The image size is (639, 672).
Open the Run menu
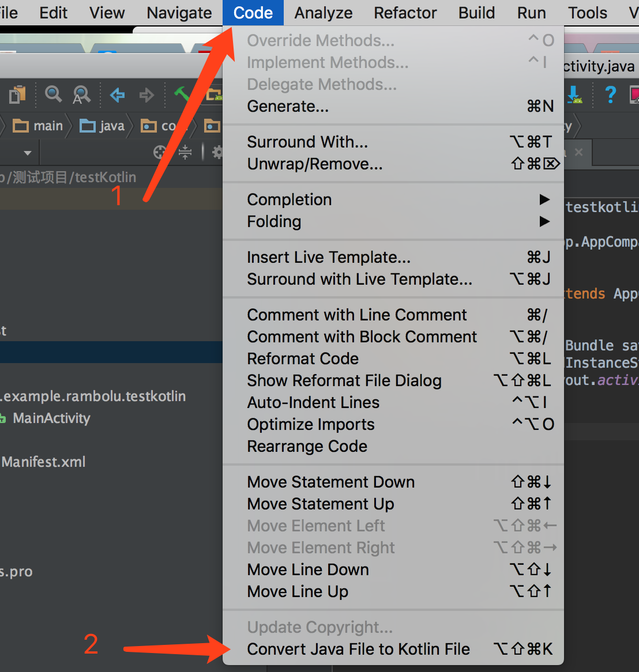pos(531,13)
